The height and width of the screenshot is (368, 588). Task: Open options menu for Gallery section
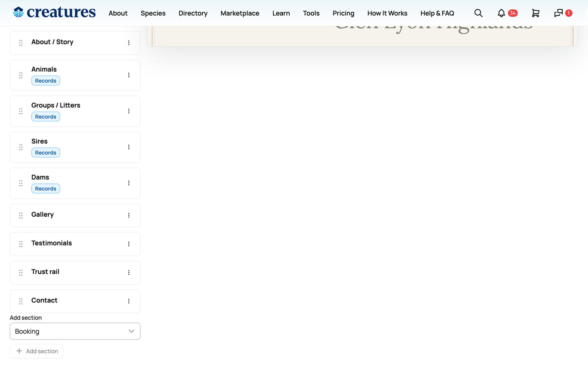click(129, 215)
